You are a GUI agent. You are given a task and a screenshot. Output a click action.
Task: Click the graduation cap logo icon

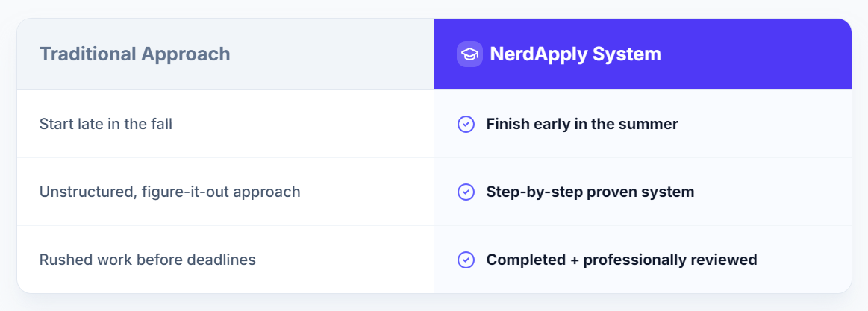tap(469, 54)
